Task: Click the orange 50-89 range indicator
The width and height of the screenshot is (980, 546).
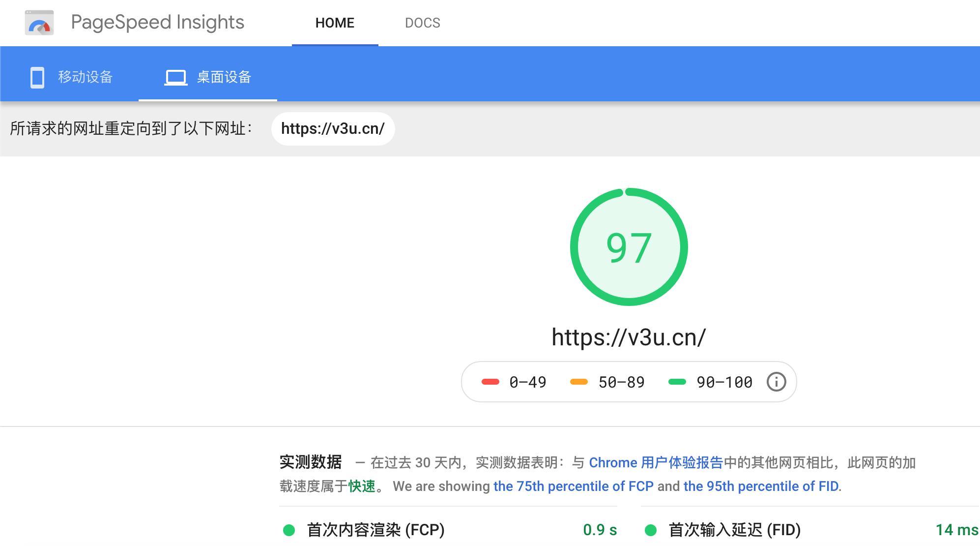Action: pos(577,382)
